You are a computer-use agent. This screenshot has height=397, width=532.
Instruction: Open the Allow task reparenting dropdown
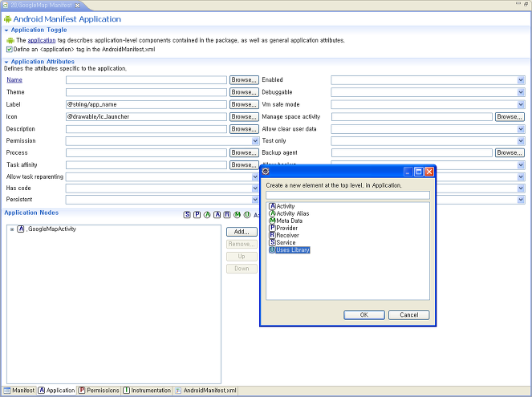(255, 177)
